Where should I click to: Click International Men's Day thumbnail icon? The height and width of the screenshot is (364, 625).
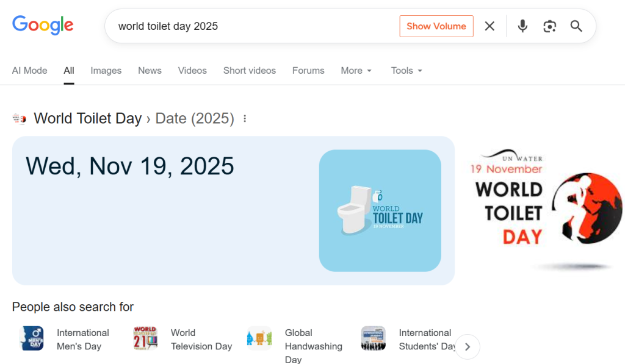tap(32, 338)
